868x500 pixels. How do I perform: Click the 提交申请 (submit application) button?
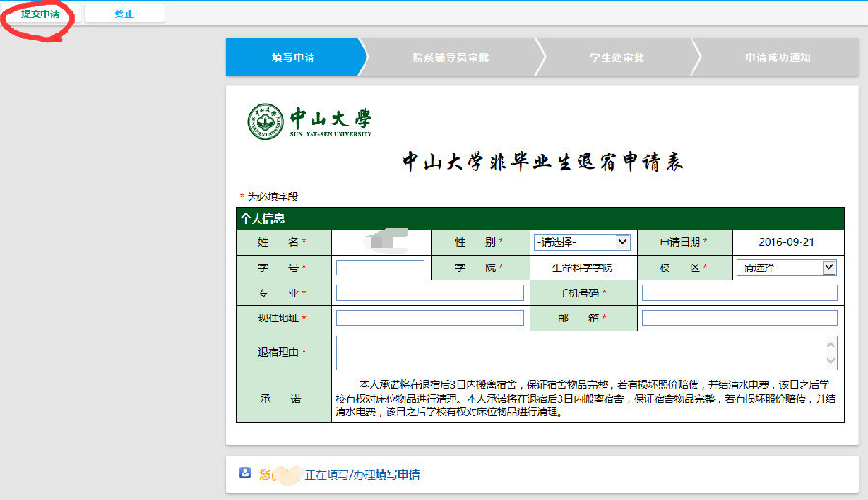(x=40, y=14)
